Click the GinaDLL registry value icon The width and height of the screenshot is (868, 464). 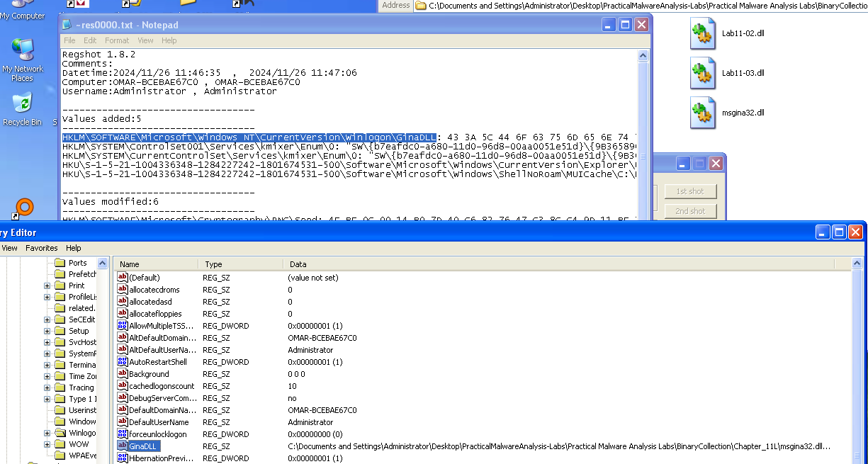coord(123,446)
